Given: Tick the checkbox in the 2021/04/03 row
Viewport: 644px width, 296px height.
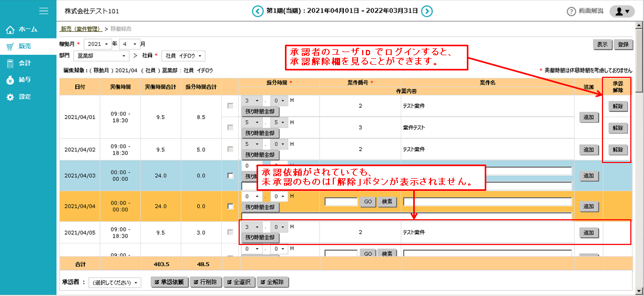Looking at the screenshot, I should tap(230, 176).
